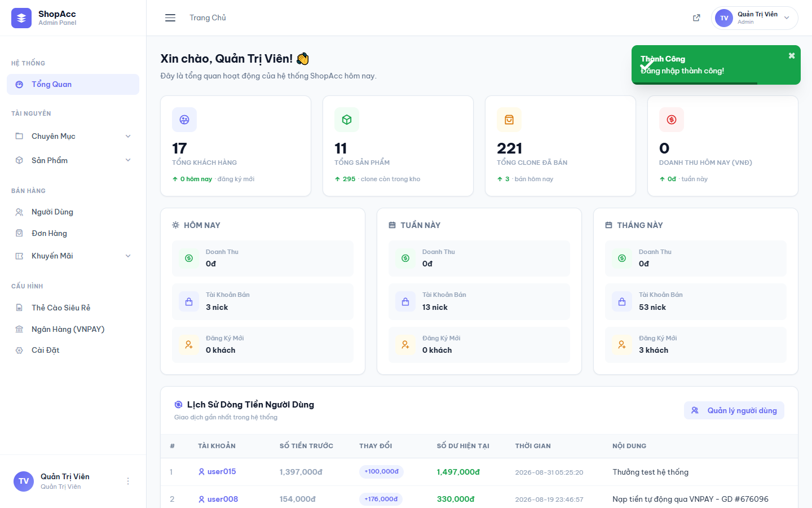Click Hôm Nay Doanh Thu dollar icon
The width and height of the screenshot is (812, 508).
click(189, 258)
